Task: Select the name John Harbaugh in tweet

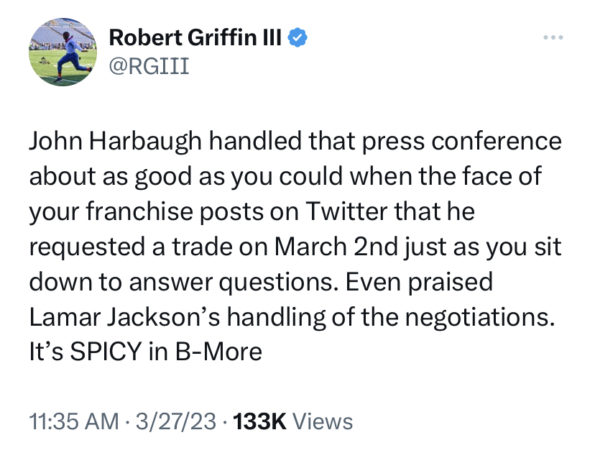Action: point(115,142)
